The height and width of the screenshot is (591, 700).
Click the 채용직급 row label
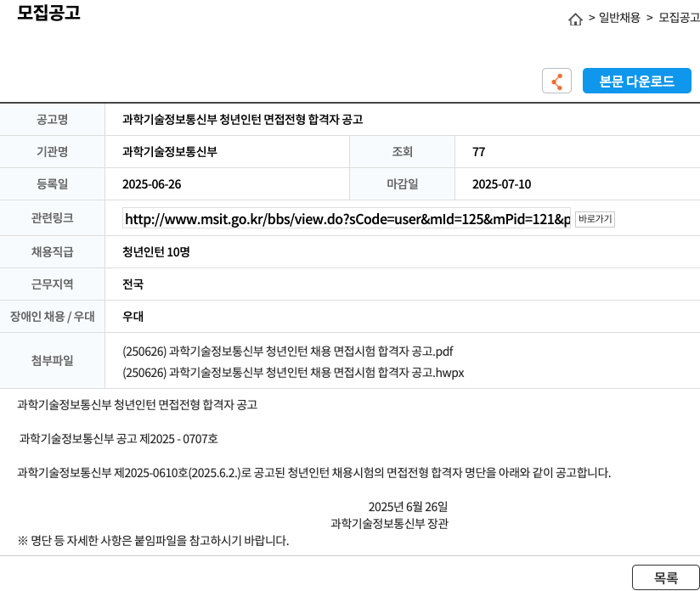52,251
